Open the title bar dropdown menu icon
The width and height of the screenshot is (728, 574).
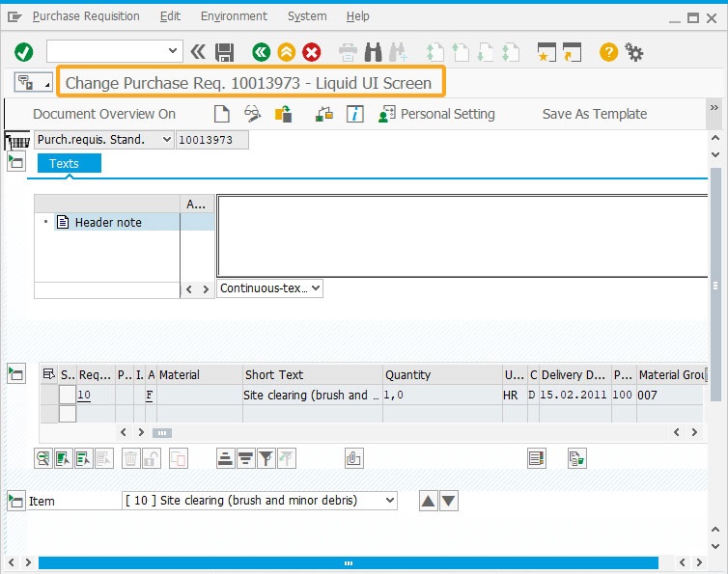pyautogui.click(x=33, y=83)
